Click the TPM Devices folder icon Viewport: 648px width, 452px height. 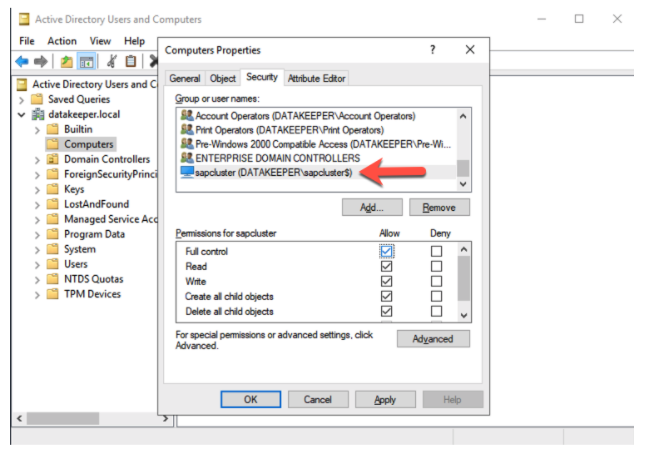(x=52, y=294)
